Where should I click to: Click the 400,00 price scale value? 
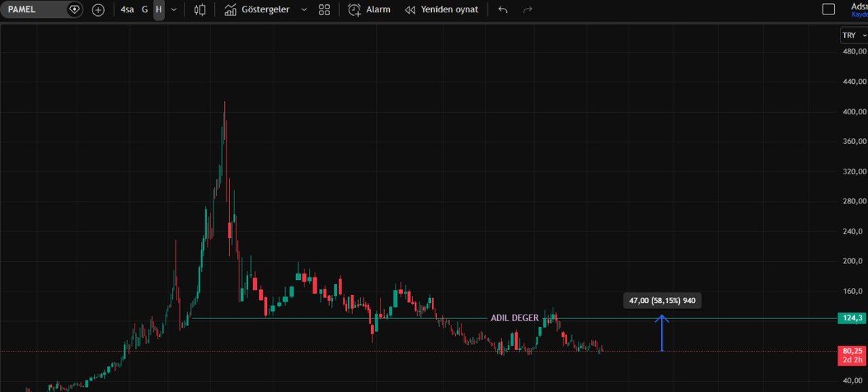tap(854, 111)
